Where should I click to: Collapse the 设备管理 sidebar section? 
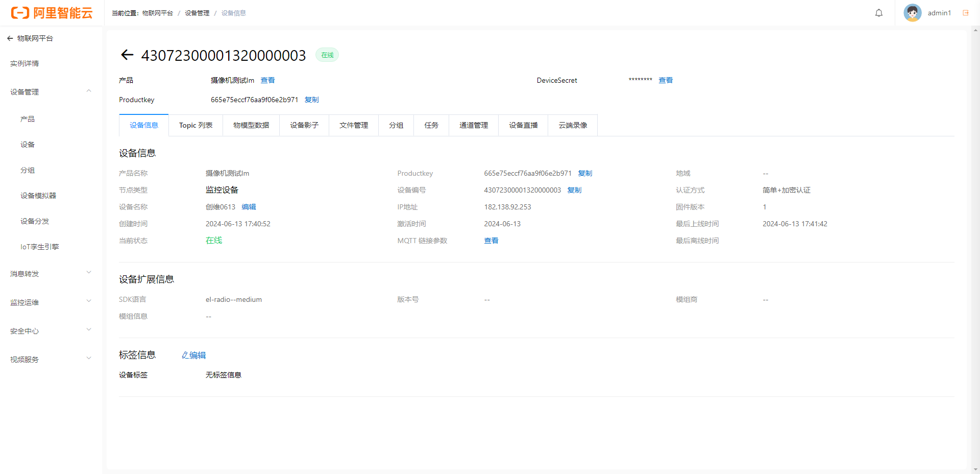(x=89, y=91)
